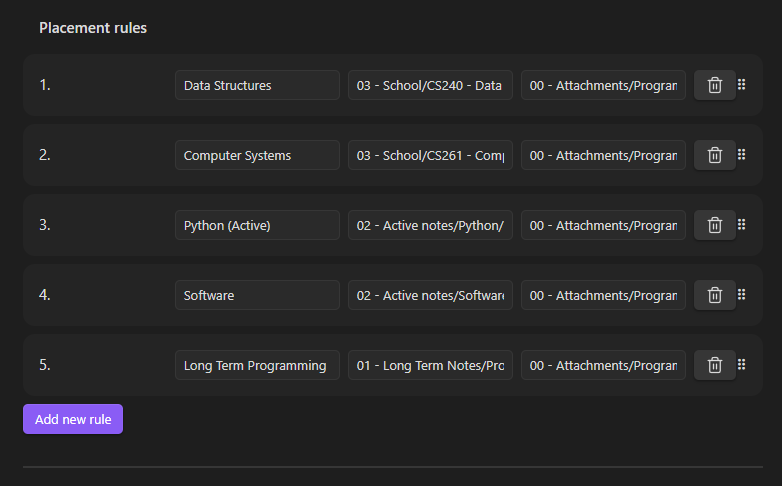
Task: Add a new placement rule
Action: pos(73,419)
